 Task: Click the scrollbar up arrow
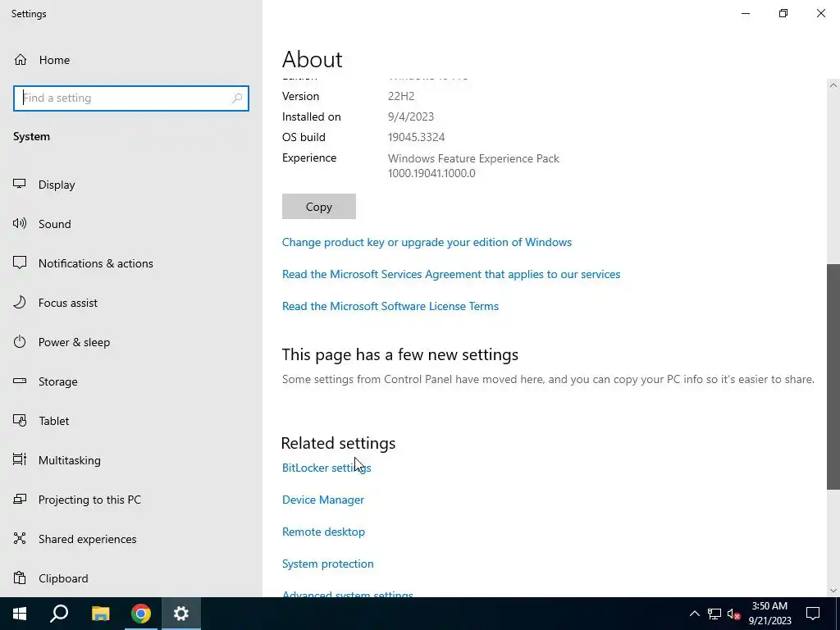[x=833, y=85]
